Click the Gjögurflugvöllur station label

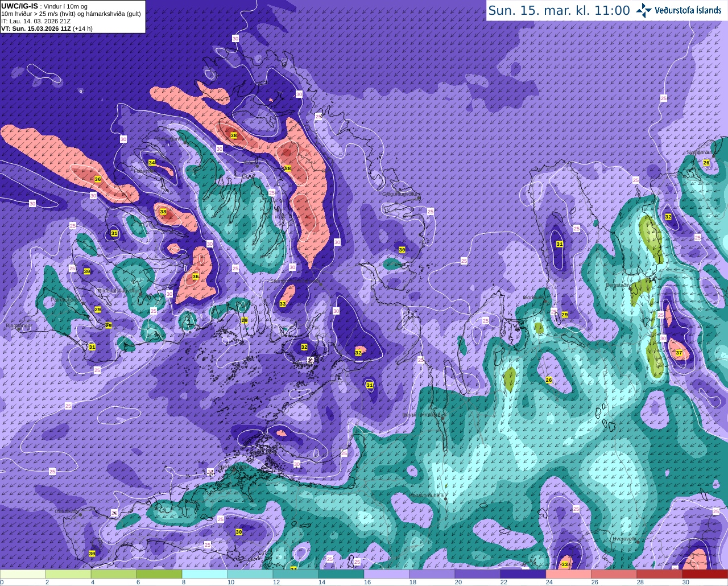coord(402,194)
